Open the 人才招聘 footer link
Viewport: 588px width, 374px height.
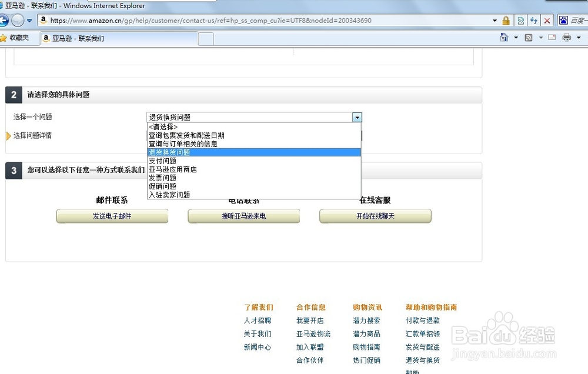coord(258,320)
